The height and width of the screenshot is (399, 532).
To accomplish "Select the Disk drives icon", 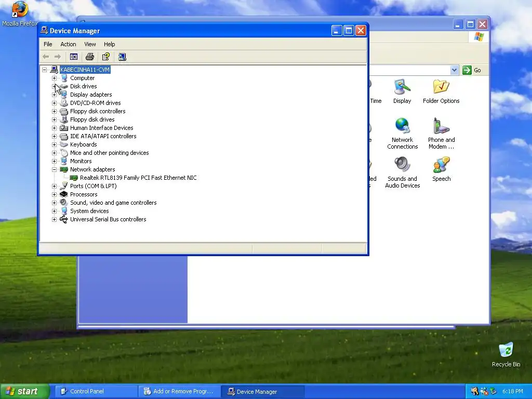I will [64, 86].
